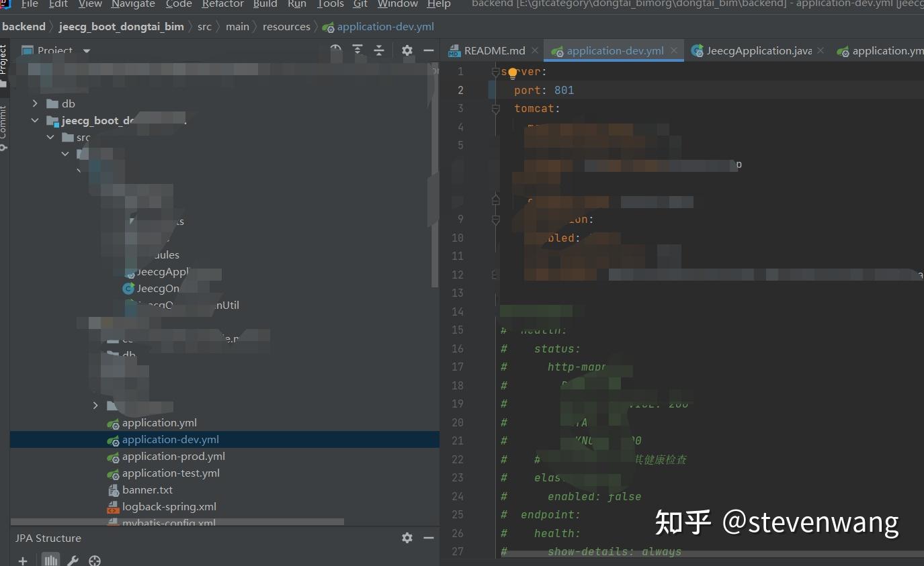Click the resources breadcrumb
The image size is (924, 566).
tap(286, 27)
